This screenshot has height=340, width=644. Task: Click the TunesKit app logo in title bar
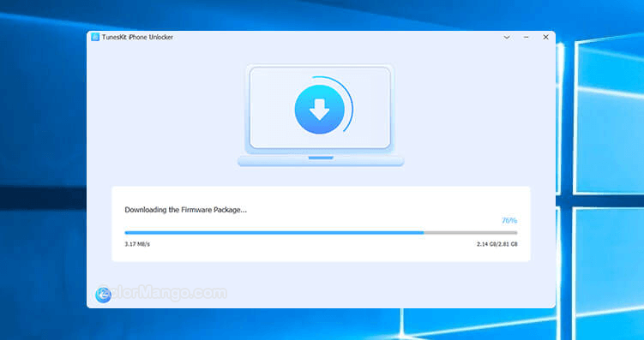click(x=95, y=38)
